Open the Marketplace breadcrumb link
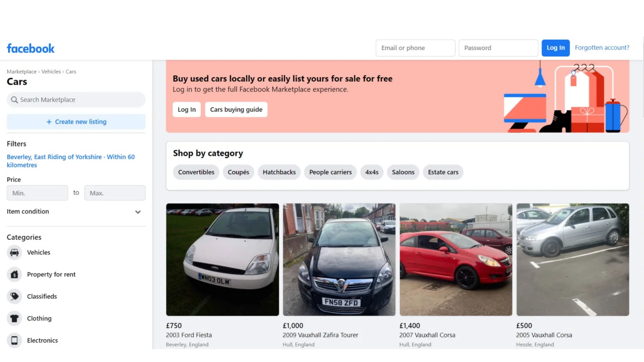Screen dimensions: 644x362 coord(22,72)
